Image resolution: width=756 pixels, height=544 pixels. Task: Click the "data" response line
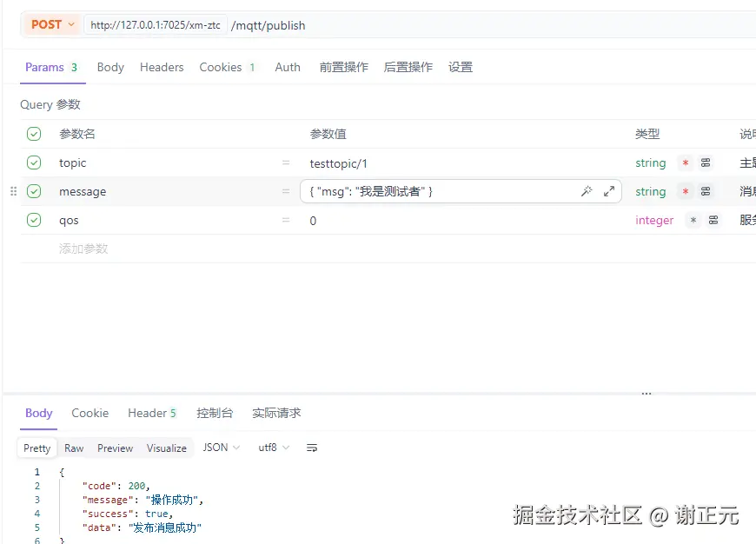point(142,528)
